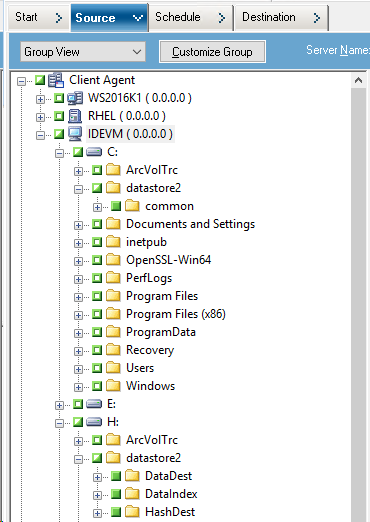Click the E: drive icon

(94, 404)
